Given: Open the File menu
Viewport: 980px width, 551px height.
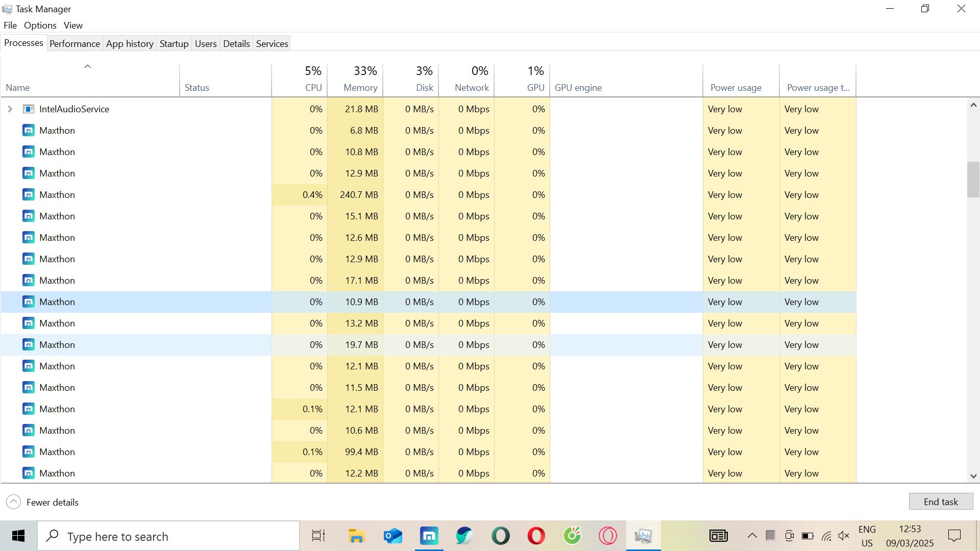Looking at the screenshot, I should point(10,25).
